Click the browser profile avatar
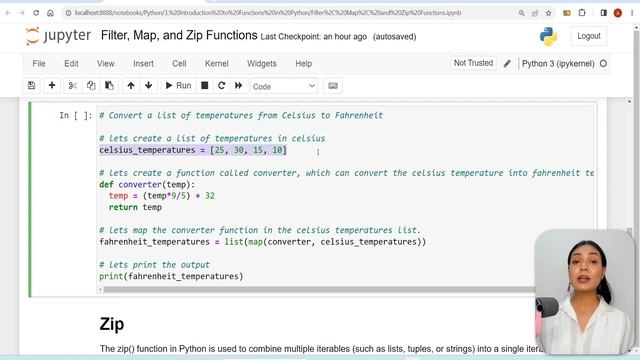Image resolution: width=640 pixels, height=360 pixels. click(x=618, y=13)
